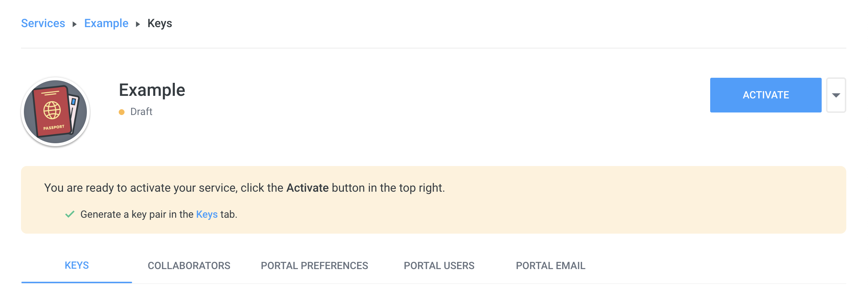Click the green checkmark beside key pair step
Screen dimensions: 868x285
(x=70, y=214)
